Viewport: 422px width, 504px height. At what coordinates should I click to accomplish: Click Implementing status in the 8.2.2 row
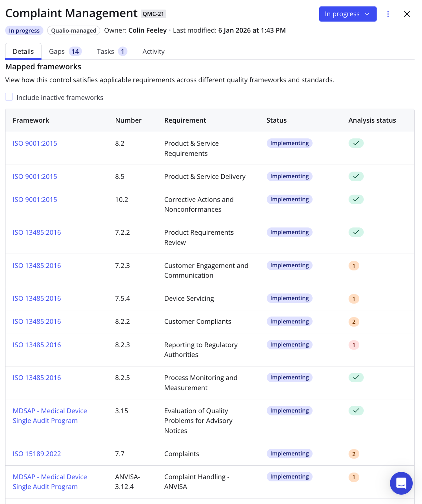pos(289,321)
